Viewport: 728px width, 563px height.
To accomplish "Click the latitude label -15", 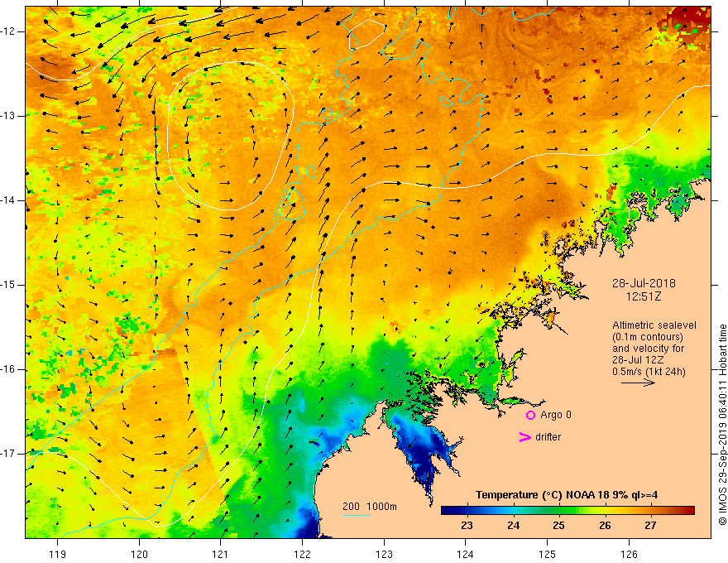I will (8, 285).
